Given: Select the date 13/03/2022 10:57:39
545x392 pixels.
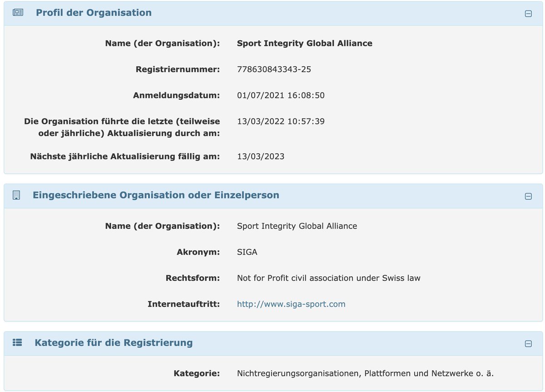Looking at the screenshot, I should [x=281, y=121].
